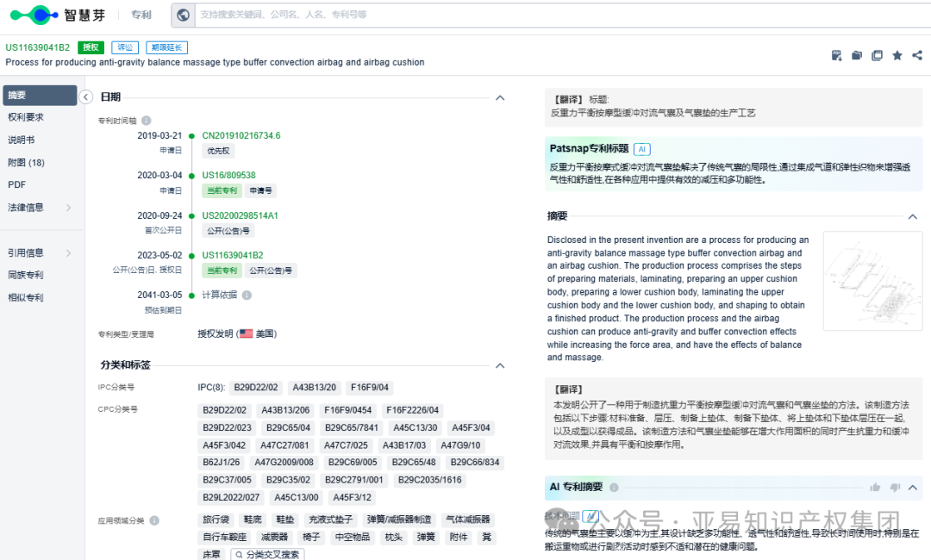Open the save-to-folder icon in the toolbar

coord(855,54)
